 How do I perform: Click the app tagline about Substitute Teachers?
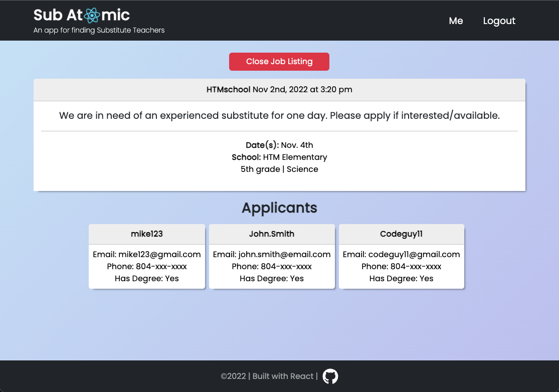pyautogui.click(x=99, y=30)
